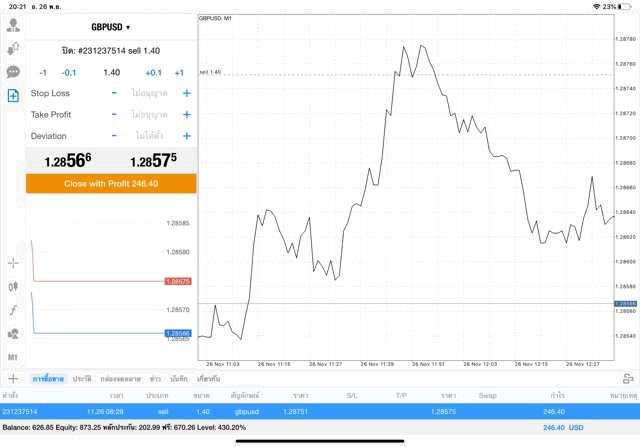
Task: Open the chat bubble icon
Action: point(13,72)
